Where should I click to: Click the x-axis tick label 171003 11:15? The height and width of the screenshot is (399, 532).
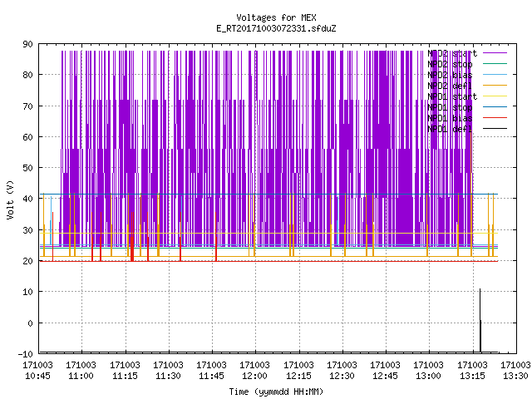tap(125, 371)
